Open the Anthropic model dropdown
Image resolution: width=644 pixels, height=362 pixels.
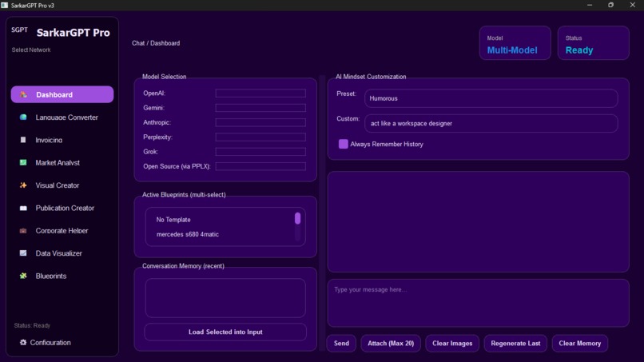tap(260, 122)
